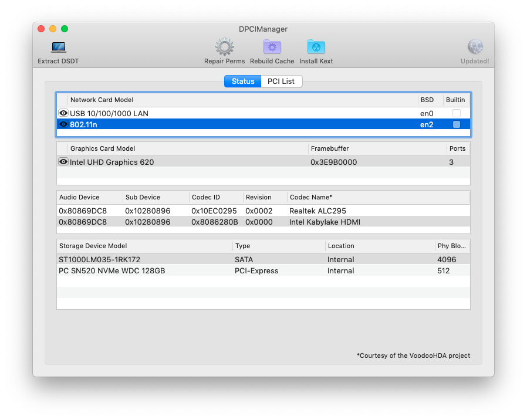The image size is (527, 420).
Task: Click revision value 0x0000
Action: (x=259, y=222)
